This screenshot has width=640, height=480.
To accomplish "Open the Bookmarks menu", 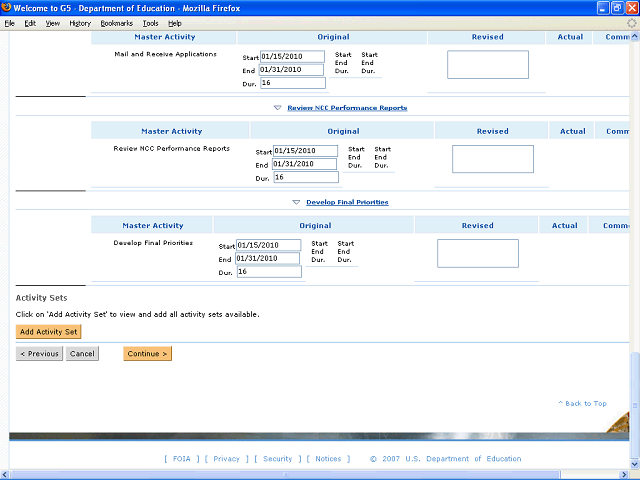I will pos(116,23).
